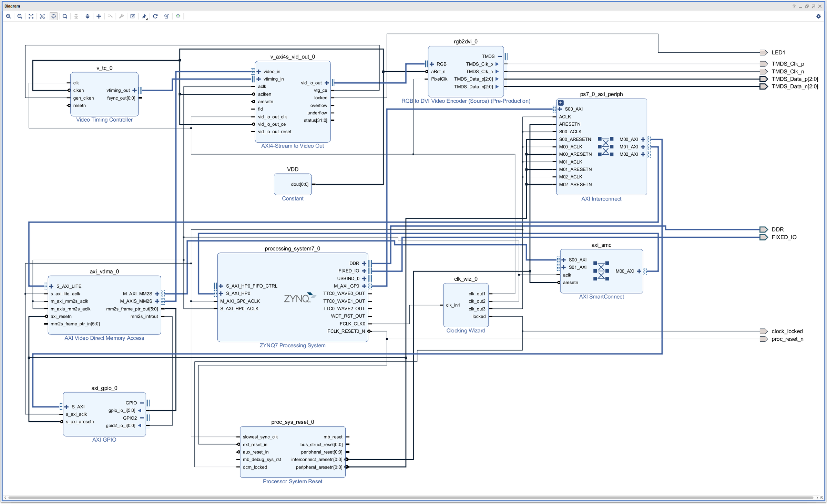Select the clk_wiz_0 block title
This screenshot has height=504, width=827.
pyautogui.click(x=466, y=279)
